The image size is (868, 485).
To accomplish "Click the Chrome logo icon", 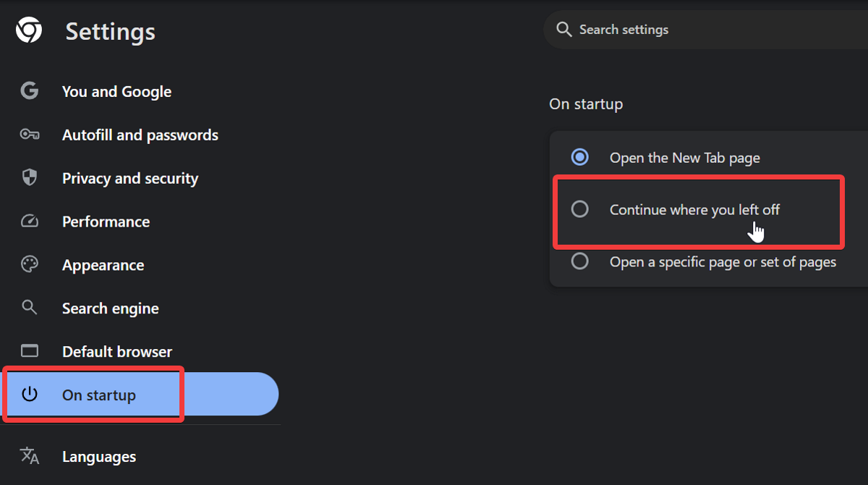I will tap(29, 30).
